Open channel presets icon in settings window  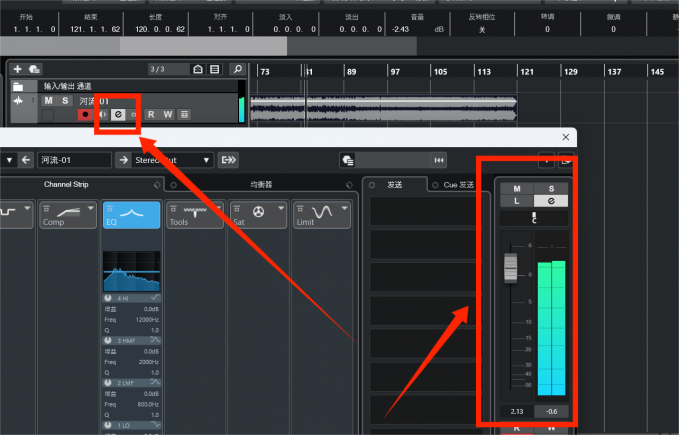coord(348,161)
